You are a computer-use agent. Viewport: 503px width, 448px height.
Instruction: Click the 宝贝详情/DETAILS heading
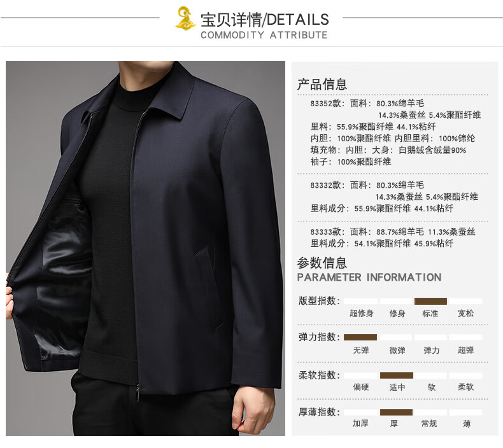coord(265,20)
